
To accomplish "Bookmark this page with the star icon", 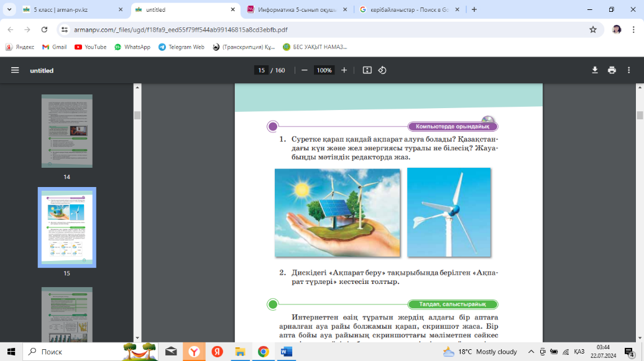I will (593, 29).
